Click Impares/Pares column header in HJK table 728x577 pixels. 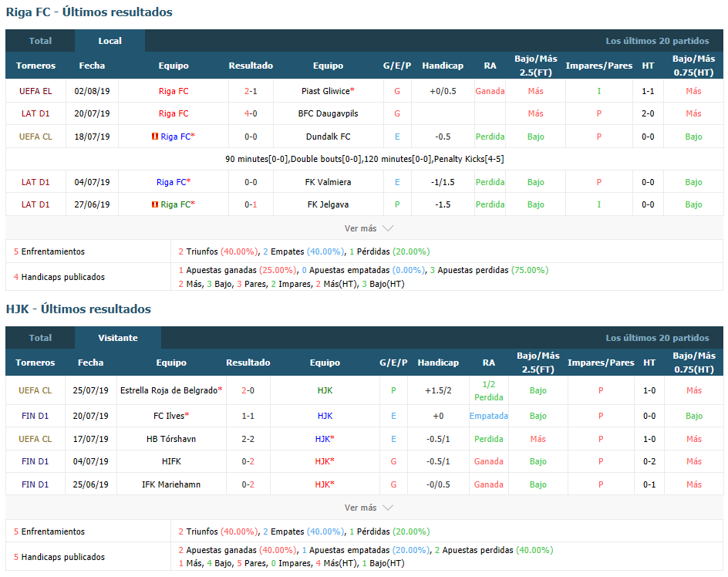pyautogui.click(x=601, y=363)
